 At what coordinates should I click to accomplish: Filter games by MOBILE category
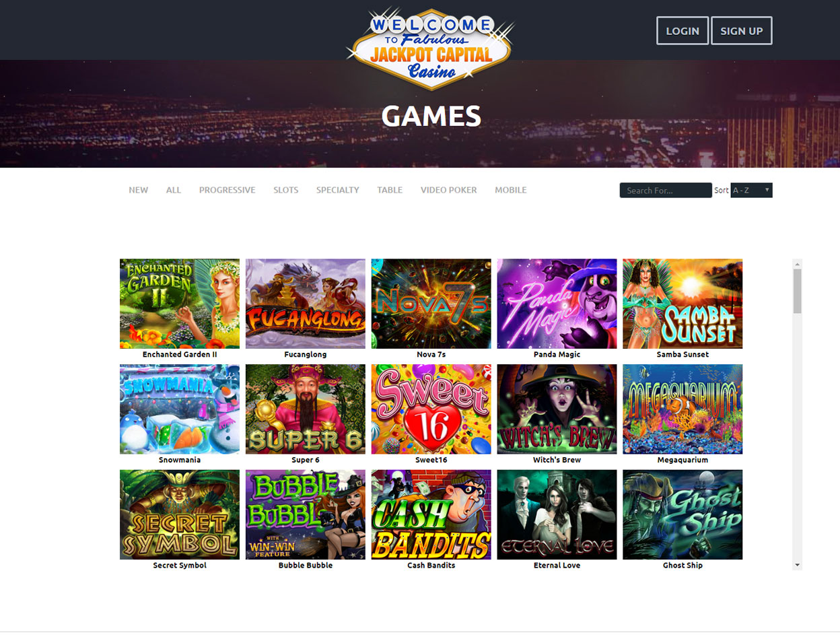click(511, 190)
